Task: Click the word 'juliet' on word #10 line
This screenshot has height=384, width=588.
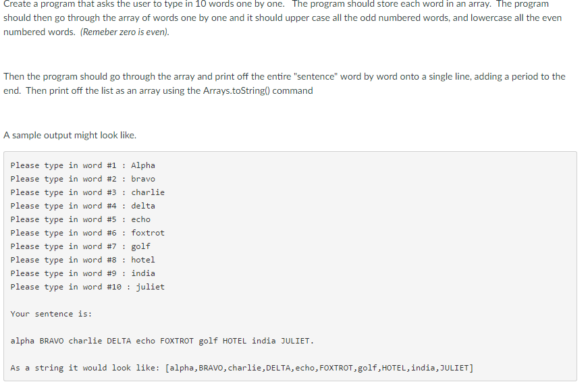Action: point(150,287)
